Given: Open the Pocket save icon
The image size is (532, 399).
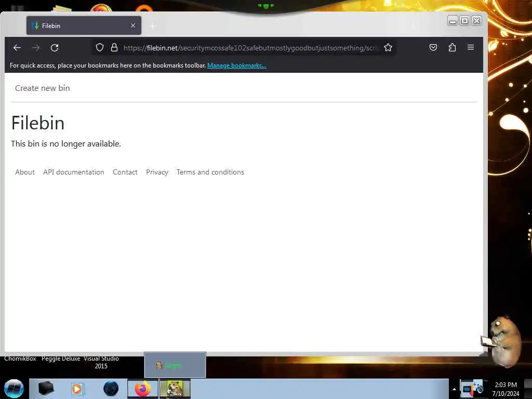Looking at the screenshot, I should click(433, 47).
